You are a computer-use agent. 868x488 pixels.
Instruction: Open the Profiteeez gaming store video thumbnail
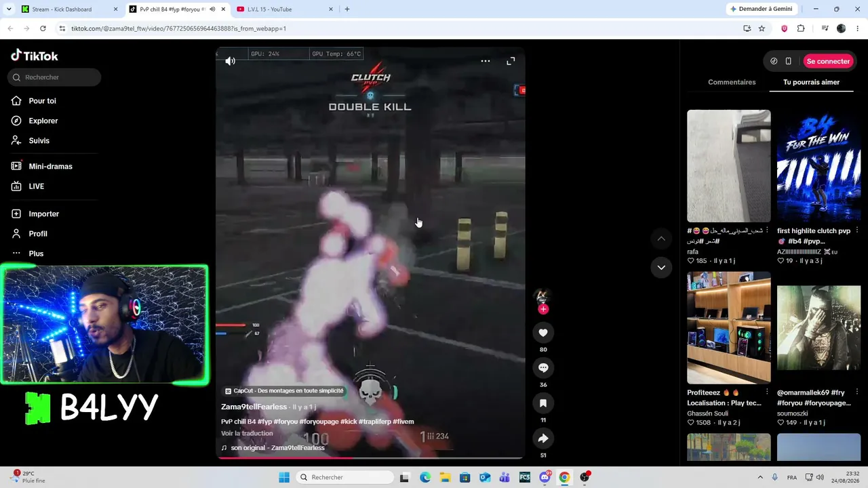[x=729, y=328]
